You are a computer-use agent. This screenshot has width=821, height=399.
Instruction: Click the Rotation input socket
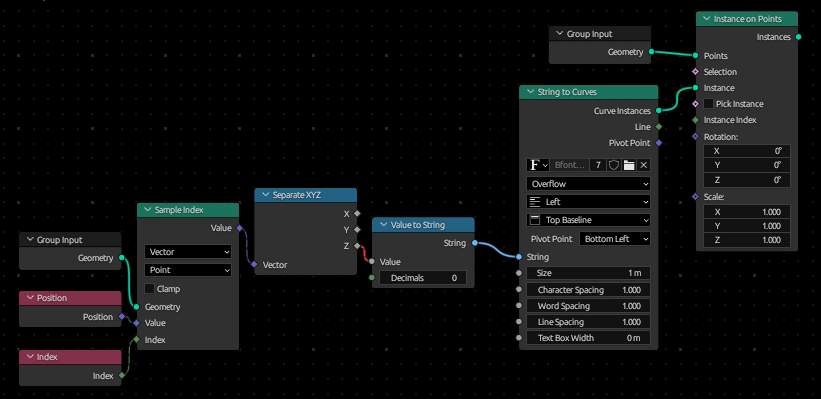coord(695,136)
